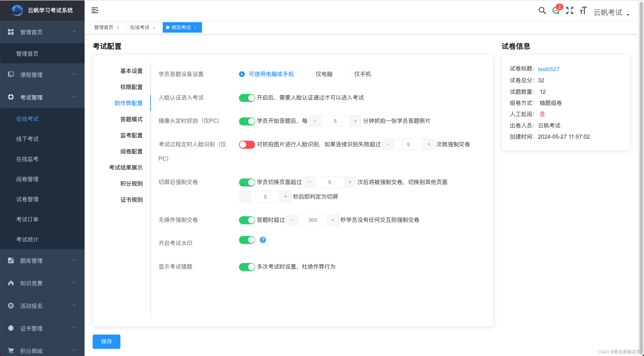Open the messages notification icon

tap(556, 11)
